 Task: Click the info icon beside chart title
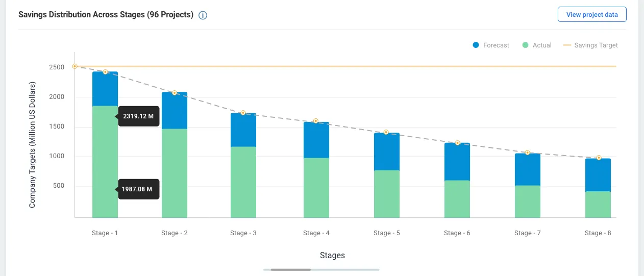pos(203,15)
